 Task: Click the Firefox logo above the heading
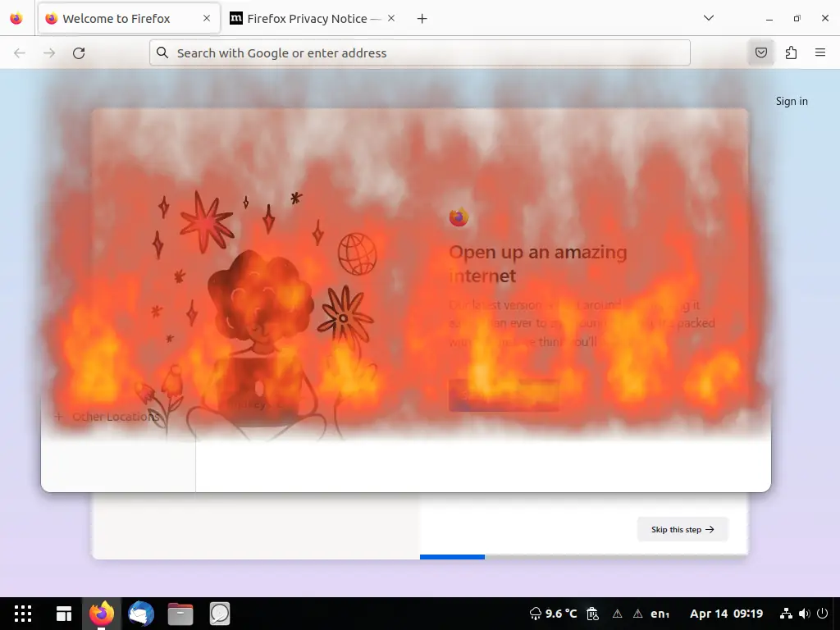coord(459,217)
